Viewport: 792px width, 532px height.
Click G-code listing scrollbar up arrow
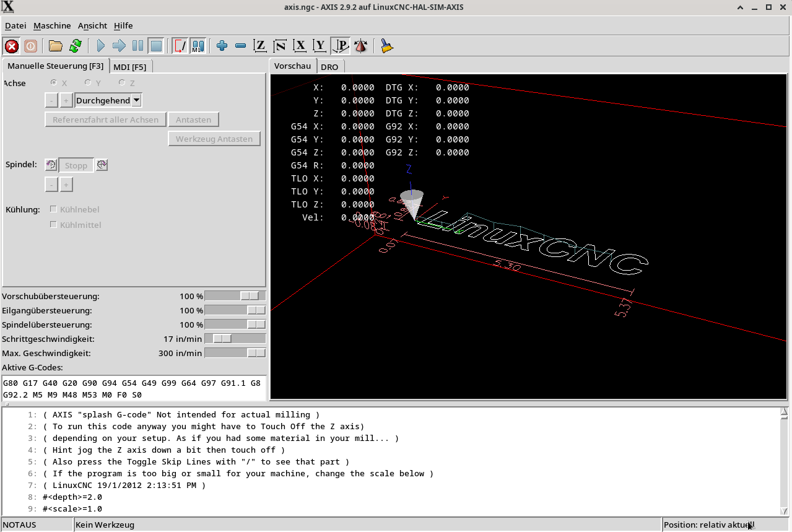784,412
